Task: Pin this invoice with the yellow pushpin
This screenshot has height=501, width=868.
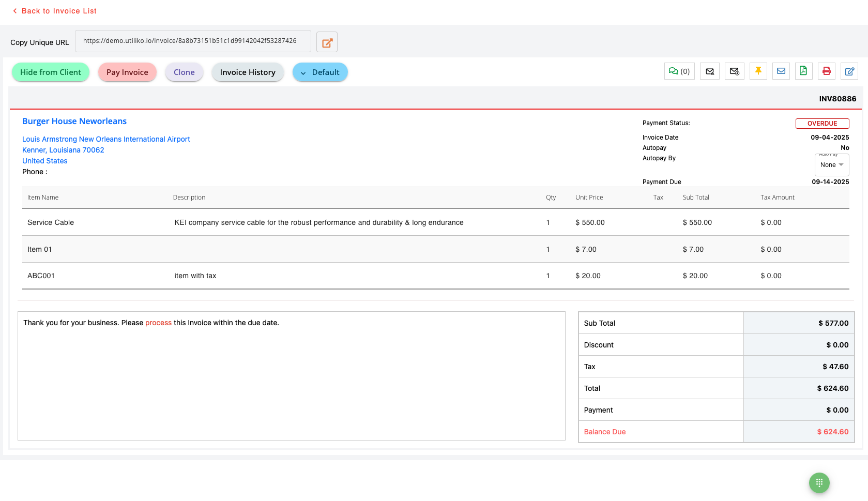Action: click(x=758, y=71)
